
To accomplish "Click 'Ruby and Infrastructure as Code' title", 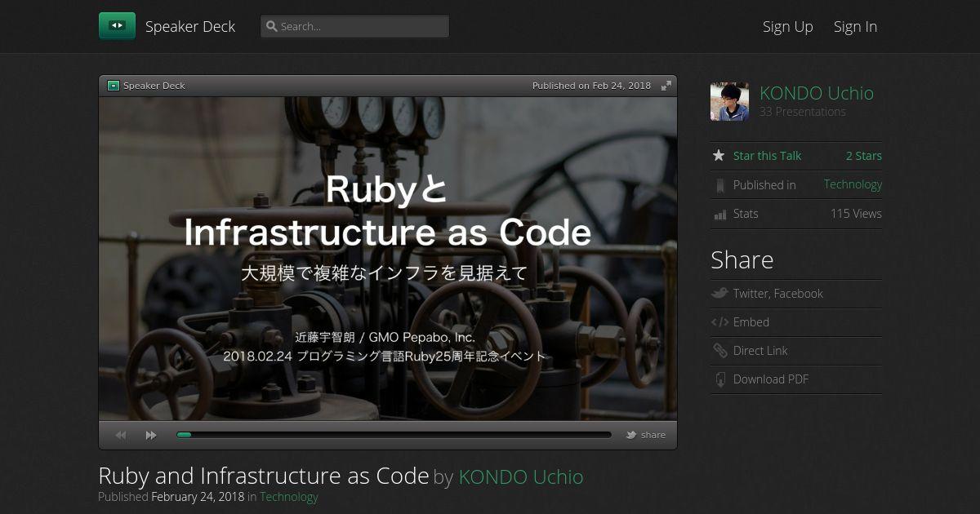I will 264,476.
